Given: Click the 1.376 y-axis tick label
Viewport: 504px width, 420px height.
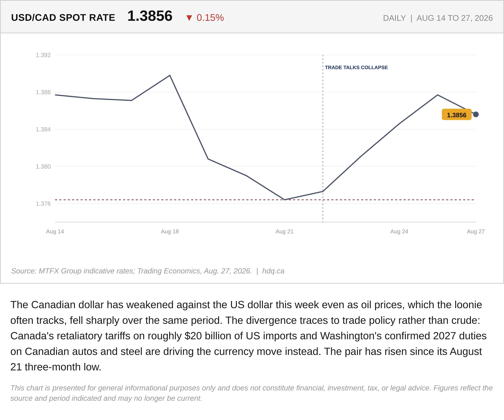Looking at the screenshot, I should tap(43, 204).
